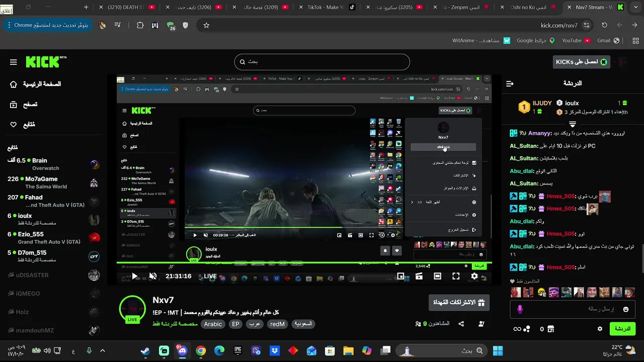Viewport: 644px width, 362px height.
Task: Bookmark this page with the star
Action: point(206,25)
